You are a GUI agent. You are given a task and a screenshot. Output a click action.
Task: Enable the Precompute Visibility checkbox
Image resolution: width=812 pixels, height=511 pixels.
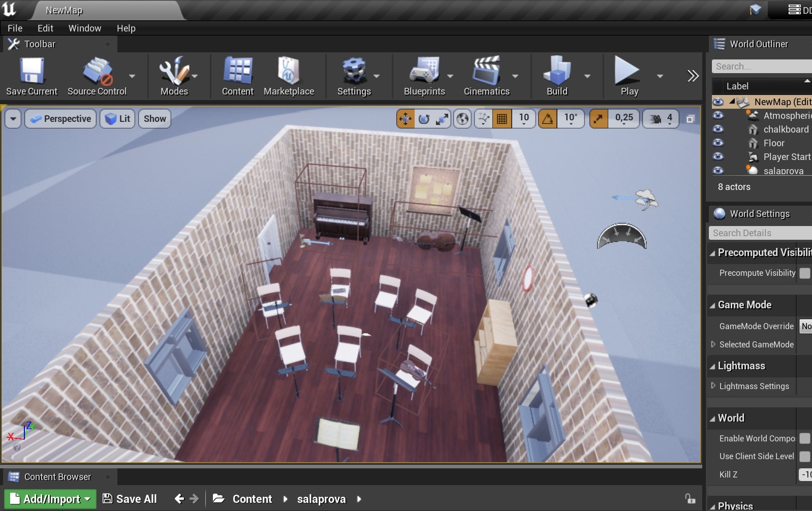coord(804,273)
